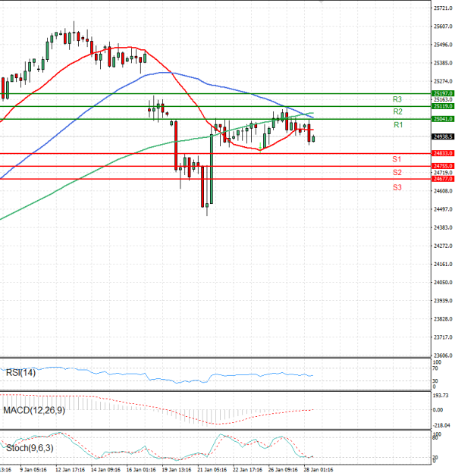Viewport: 455px width, 476px height.
Task: Click the S1 support level label
Action: click(397, 159)
